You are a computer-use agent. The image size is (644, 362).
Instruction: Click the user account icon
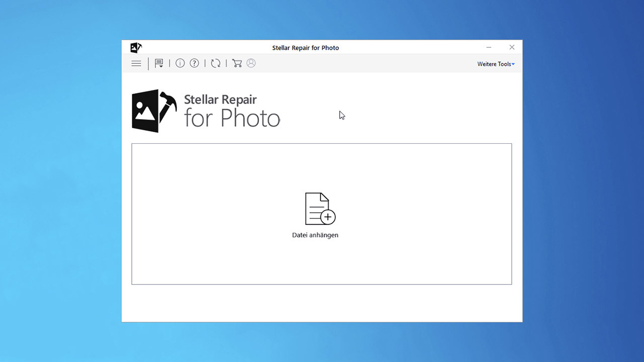(x=251, y=63)
